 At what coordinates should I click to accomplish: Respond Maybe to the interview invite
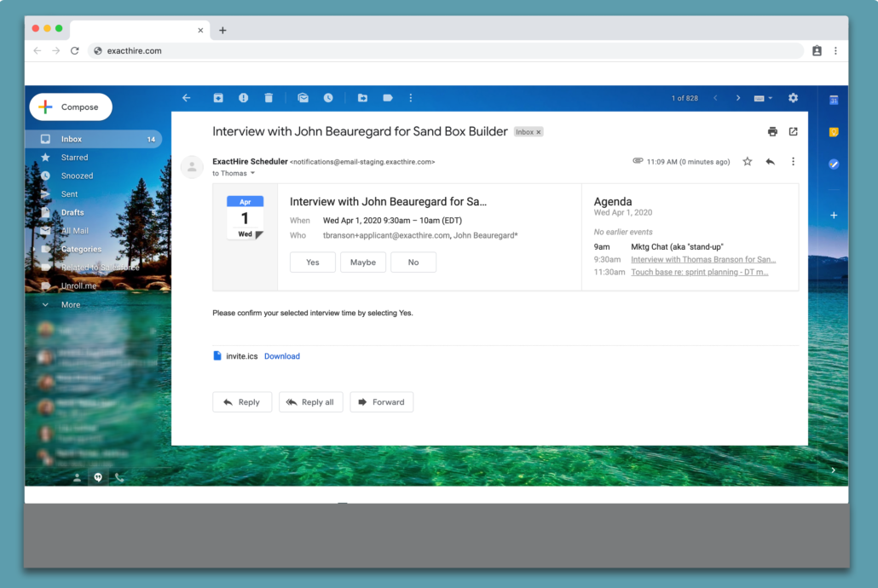[363, 262]
